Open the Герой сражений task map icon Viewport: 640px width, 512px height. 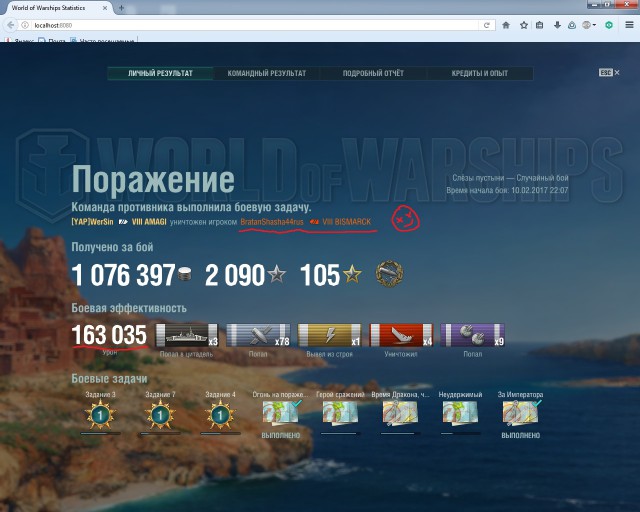340,412
